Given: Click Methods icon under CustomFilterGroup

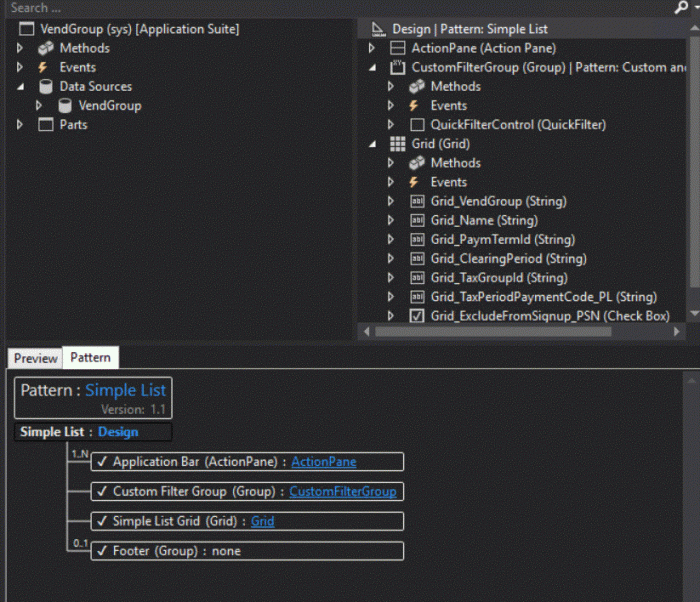Looking at the screenshot, I should click(x=417, y=87).
